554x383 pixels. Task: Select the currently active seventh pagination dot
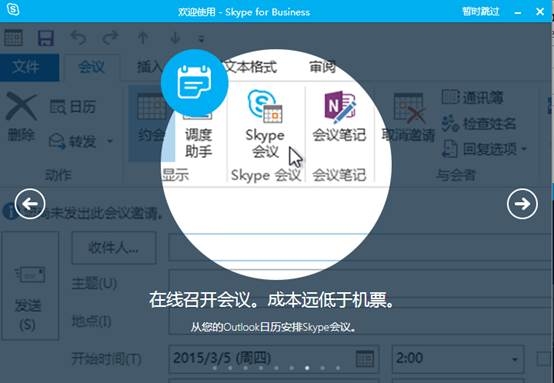(307, 368)
